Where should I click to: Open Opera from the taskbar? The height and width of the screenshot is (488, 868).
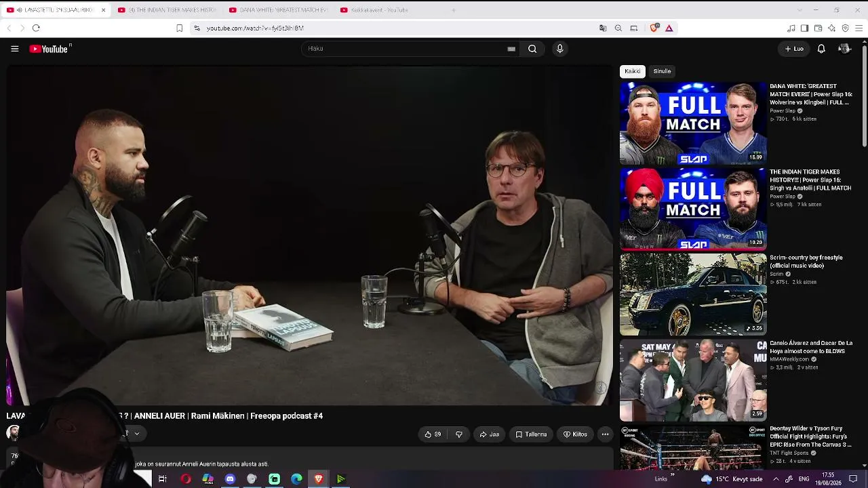185,479
